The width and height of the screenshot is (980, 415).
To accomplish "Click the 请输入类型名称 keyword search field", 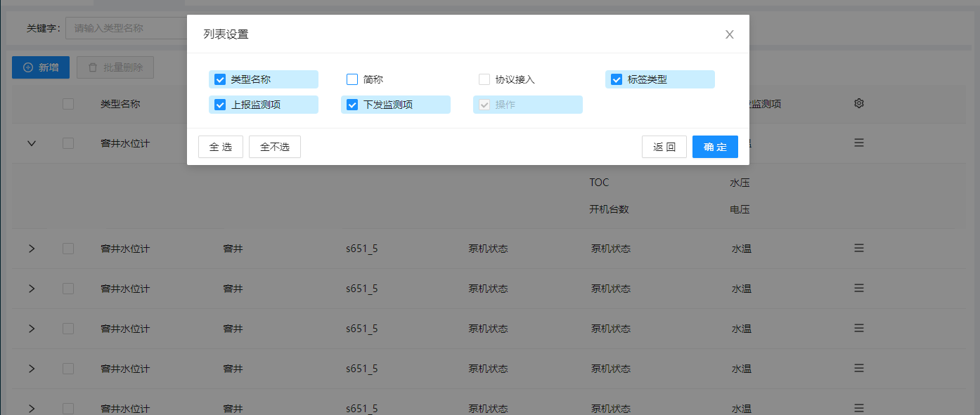I will coord(127,27).
